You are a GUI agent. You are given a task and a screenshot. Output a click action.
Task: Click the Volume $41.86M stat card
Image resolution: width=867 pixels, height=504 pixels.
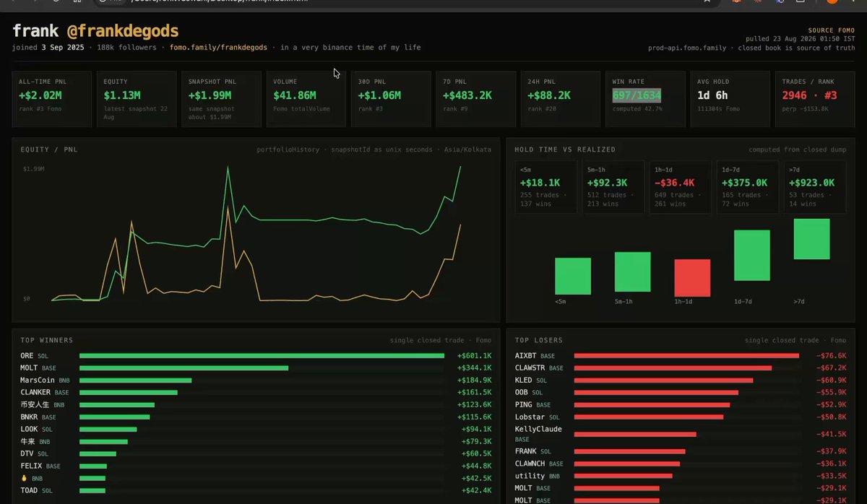306,99
